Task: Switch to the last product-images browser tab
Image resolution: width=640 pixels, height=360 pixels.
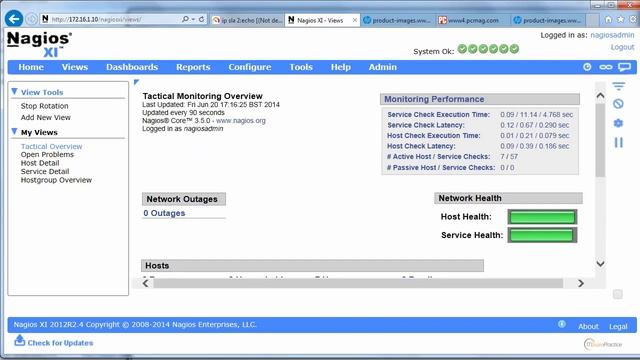Action: coord(548,20)
